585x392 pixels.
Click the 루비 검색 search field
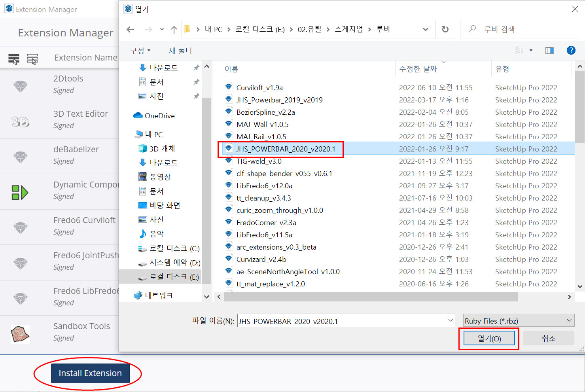520,29
